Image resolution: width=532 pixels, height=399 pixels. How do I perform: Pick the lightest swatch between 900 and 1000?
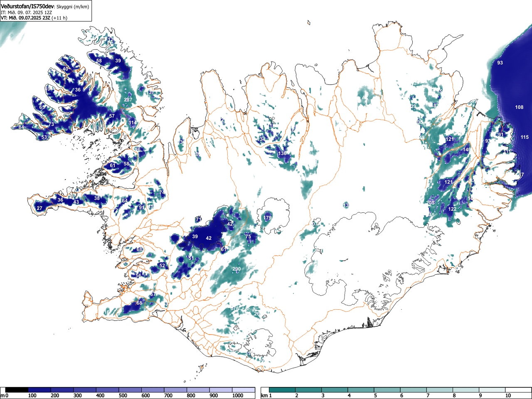pyautogui.click(x=221, y=390)
